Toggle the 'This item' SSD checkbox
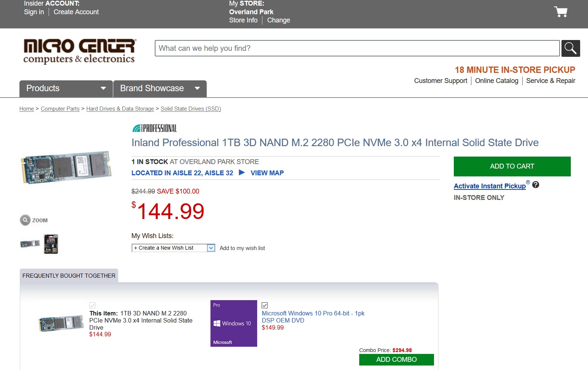This screenshot has width=588, height=370. (x=92, y=305)
